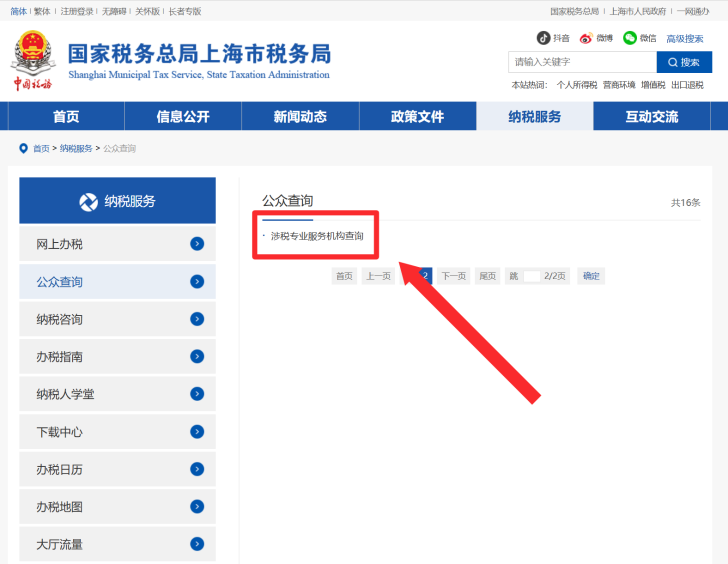This screenshot has width=728, height=564.
Task: Open the WeChat (微信) icon link
Action: tap(630, 38)
